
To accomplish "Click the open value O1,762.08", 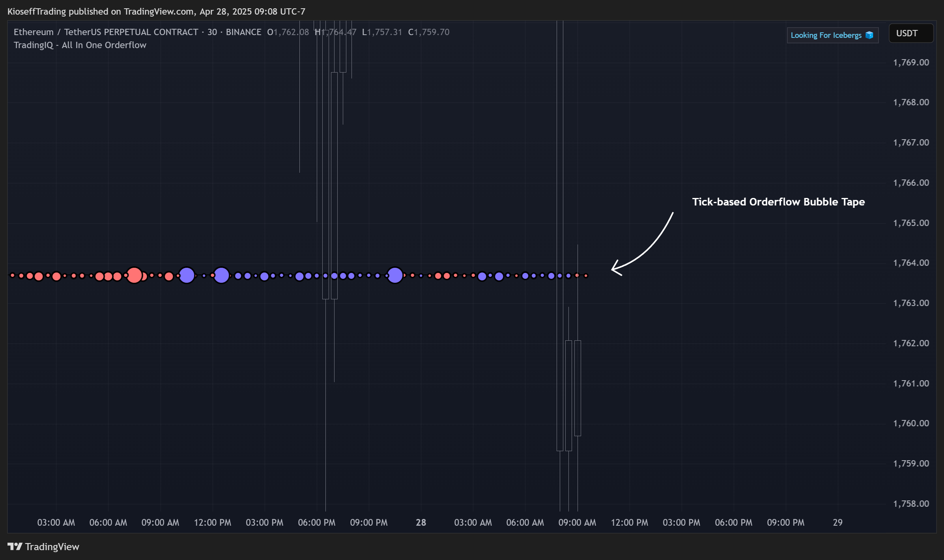I will [x=288, y=32].
